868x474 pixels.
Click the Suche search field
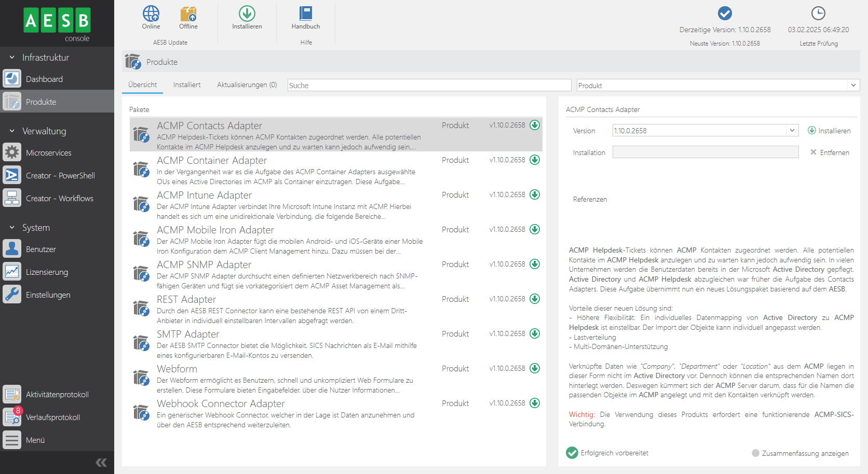click(x=429, y=86)
